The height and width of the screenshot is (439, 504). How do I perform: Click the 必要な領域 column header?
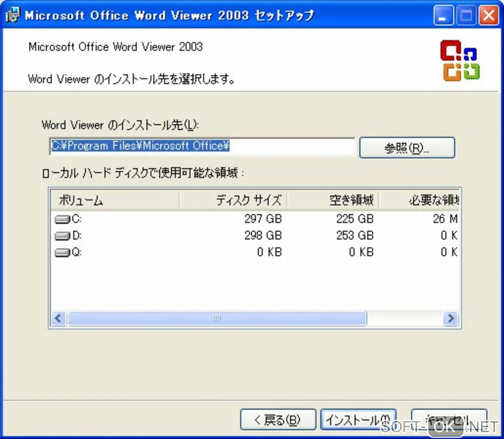pyautogui.click(x=419, y=200)
